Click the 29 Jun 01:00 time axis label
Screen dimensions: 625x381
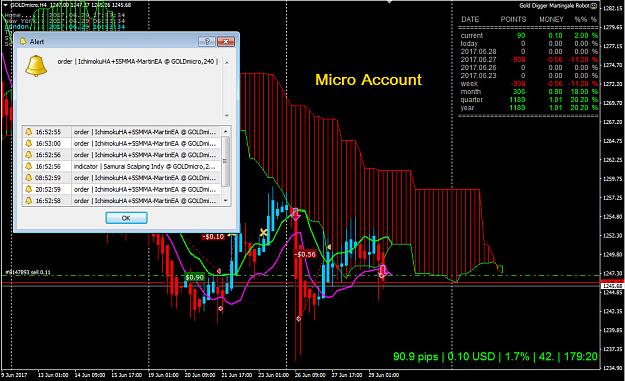click(x=383, y=375)
